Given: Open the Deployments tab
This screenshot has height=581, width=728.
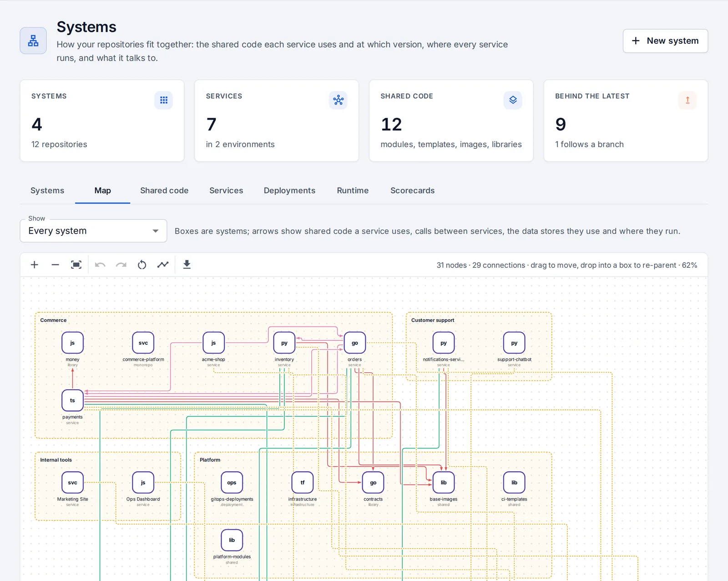Looking at the screenshot, I should [289, 191].
